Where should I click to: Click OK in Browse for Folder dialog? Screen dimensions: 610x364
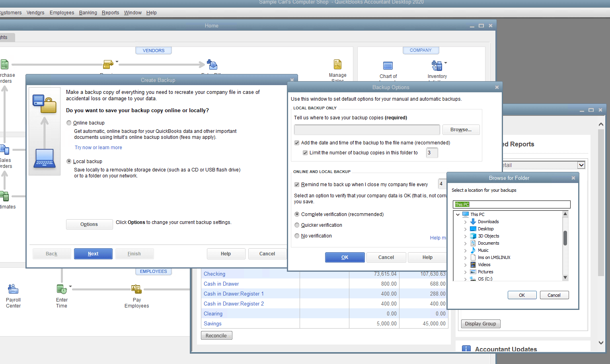[522, 295]
